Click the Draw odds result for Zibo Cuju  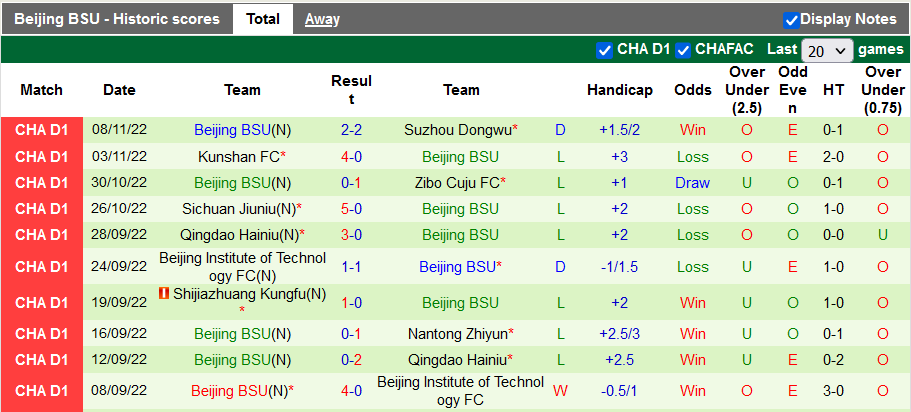pos(693,182)
